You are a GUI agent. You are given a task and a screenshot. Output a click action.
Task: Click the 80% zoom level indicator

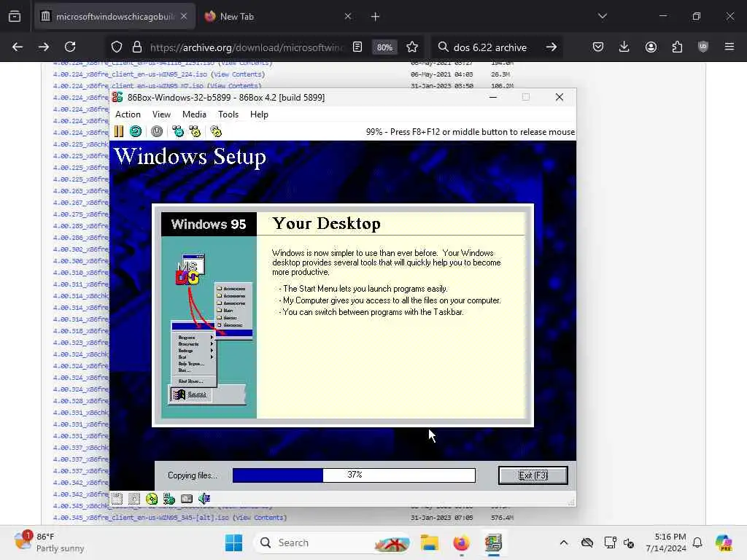[x=384, y=47]
